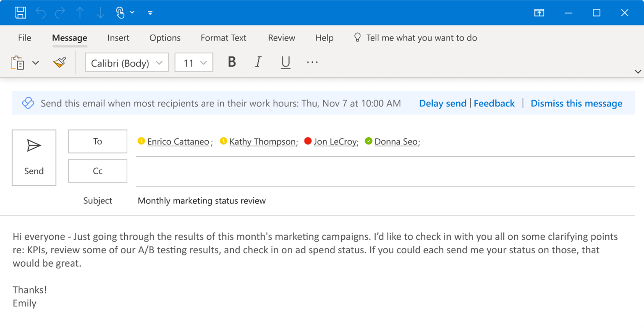Click Delay send link
The width and height of the screenshot is (644, 328).
click(443, 103)
